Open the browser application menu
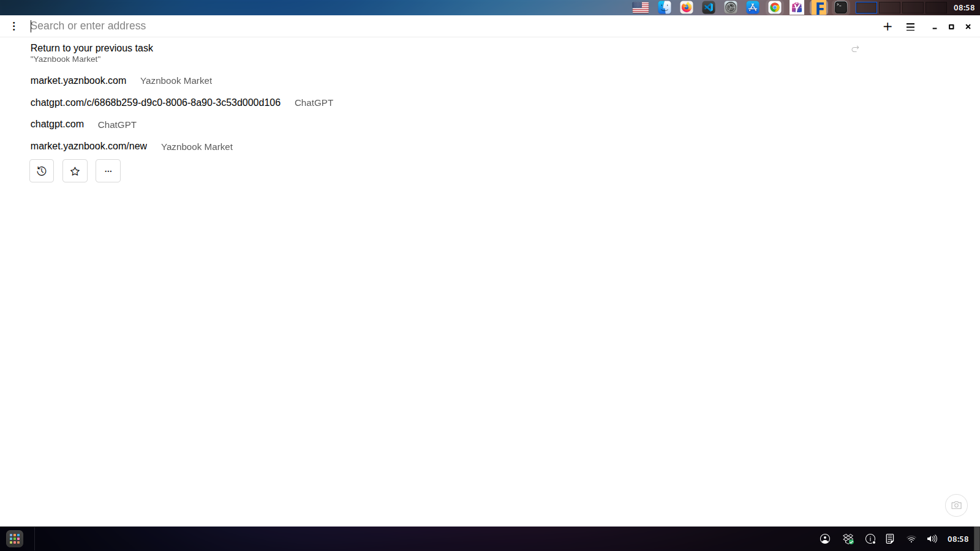980x551 pixels. click(x=910, y=26)
